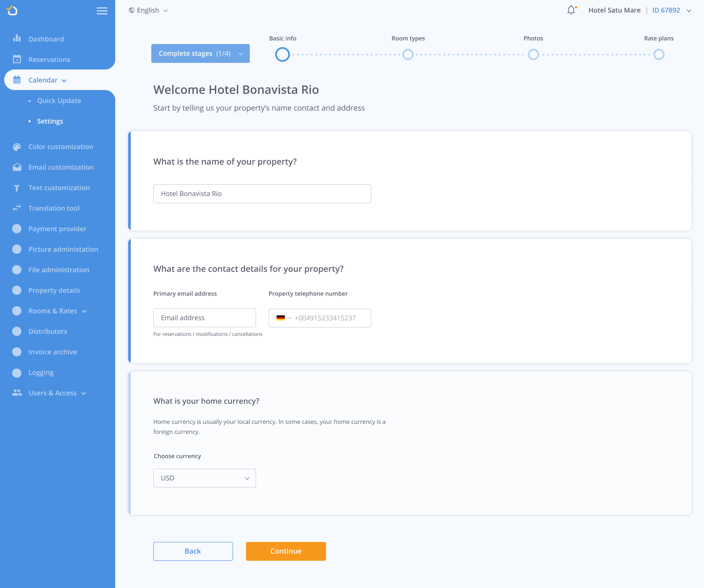Screen dimensions: 704x588
Task: Click the Email customization envelope icon
Action: point(17,167)
